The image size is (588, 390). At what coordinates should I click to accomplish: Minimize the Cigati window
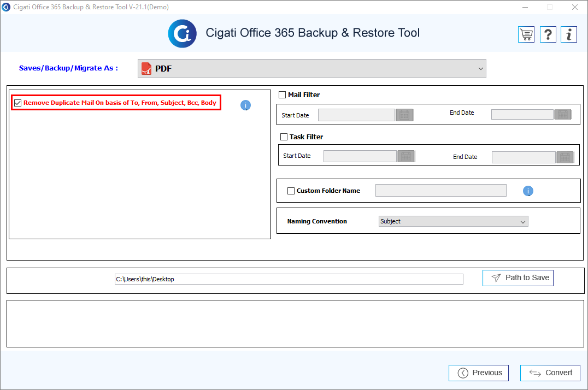point(525,7)
